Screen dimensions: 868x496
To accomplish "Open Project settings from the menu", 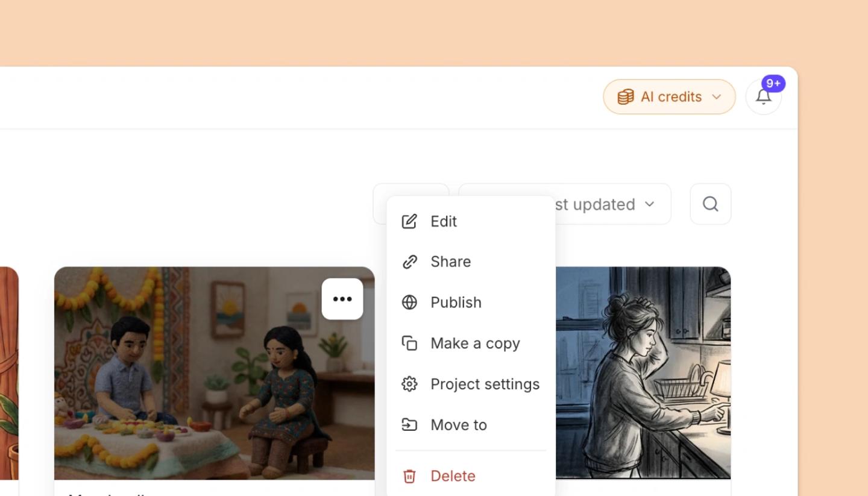I will click(471, 384).
